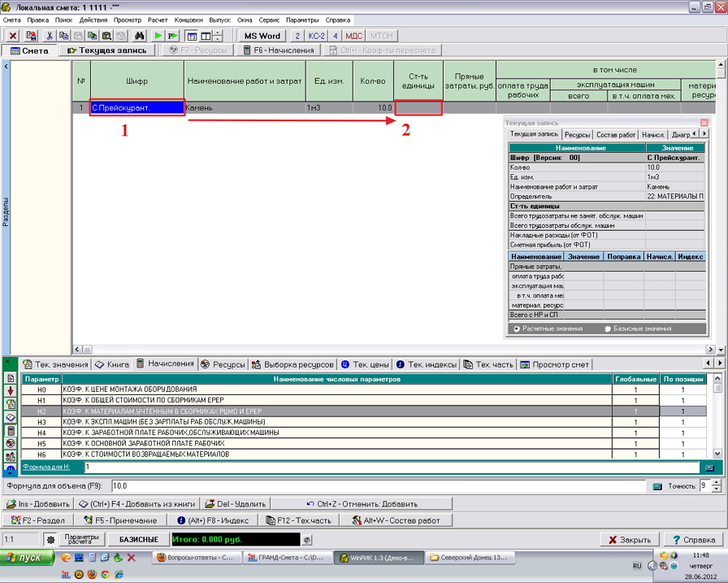Click the scissors cut icon
The height and width of the screenshot is (583, 728).
coord(50,36)
